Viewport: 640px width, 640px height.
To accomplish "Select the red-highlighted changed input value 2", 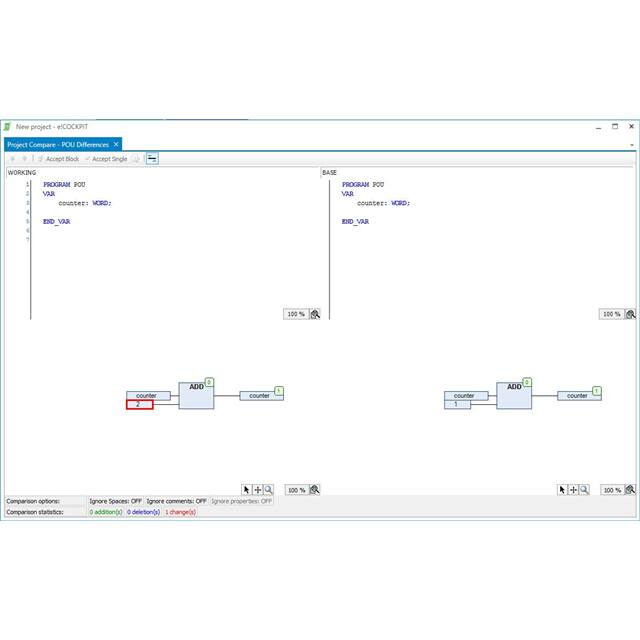I will coord(139,404).
